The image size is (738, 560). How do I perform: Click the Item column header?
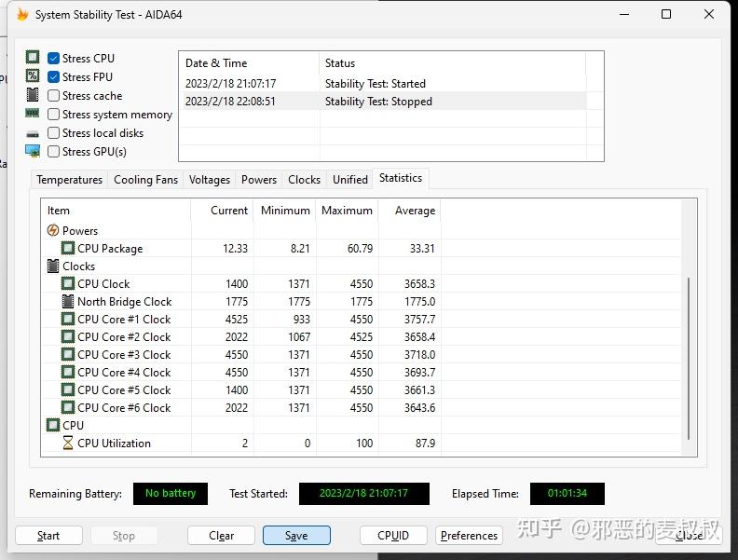(116, 211)
